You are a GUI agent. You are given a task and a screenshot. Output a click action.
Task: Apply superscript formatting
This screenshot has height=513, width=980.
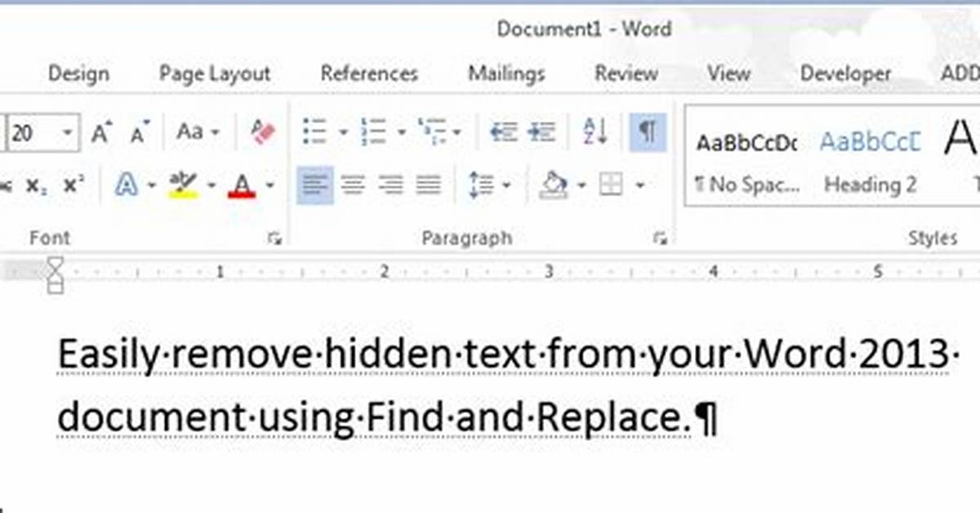pos(73,185)
